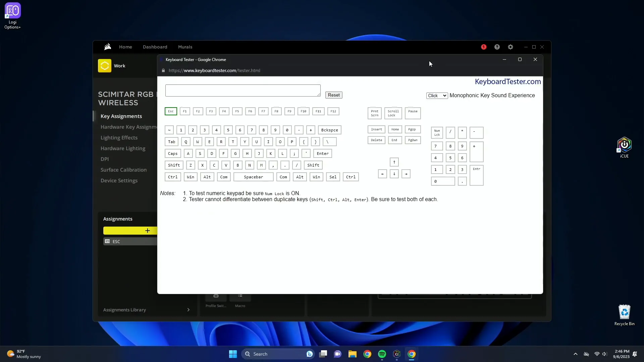Click the site lock icon in address bar
Image resolution: width=644 pixels, height=362 pixels.
(x=163, y=70)
